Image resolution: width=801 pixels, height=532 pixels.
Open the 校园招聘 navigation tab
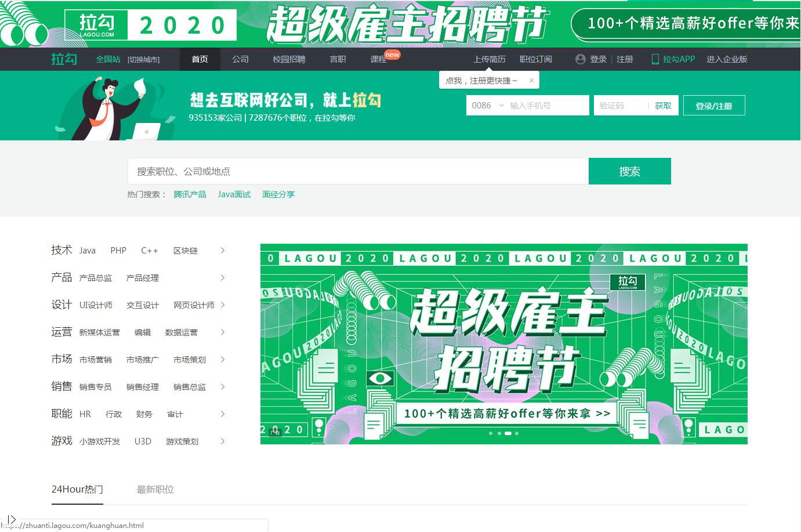(289, 59)
